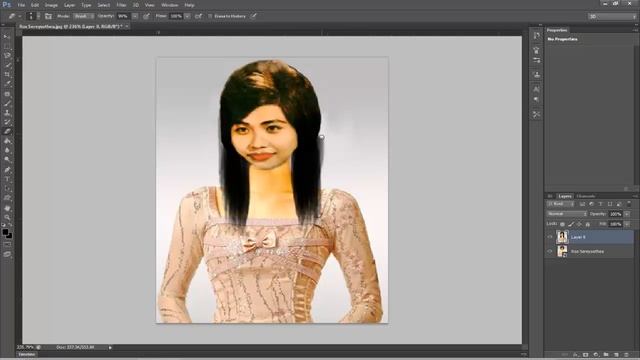Open layer Fill dropdown arrow
This screenshot has width=640, height=360.
[x=627, y=224]
